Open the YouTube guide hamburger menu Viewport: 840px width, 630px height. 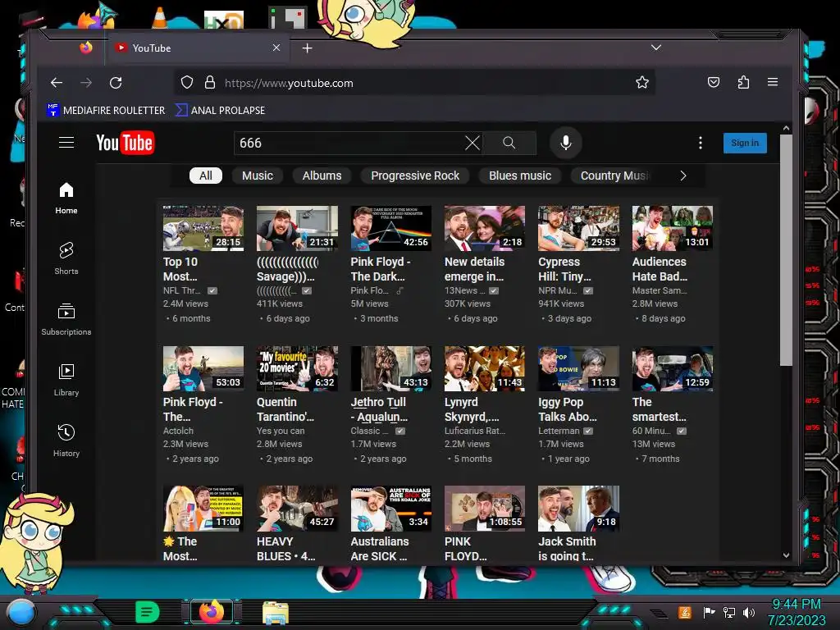[x=66, y=143]
